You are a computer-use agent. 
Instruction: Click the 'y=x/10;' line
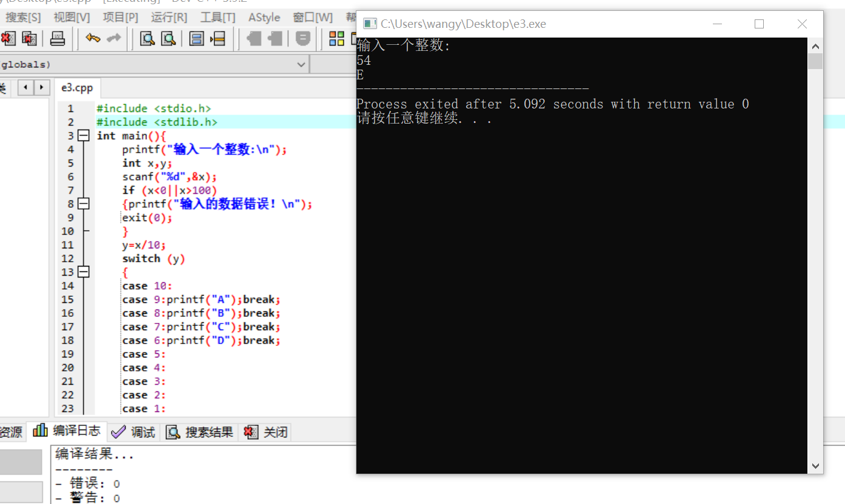click(x=144, y=245)
